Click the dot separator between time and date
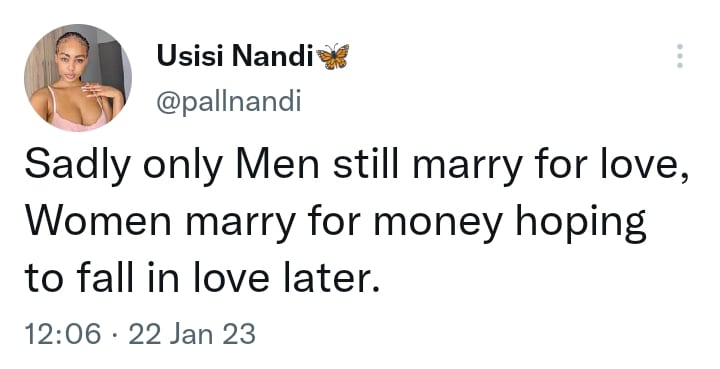The height and width of the screenshot is (369, 720). (x=114, y=334)
